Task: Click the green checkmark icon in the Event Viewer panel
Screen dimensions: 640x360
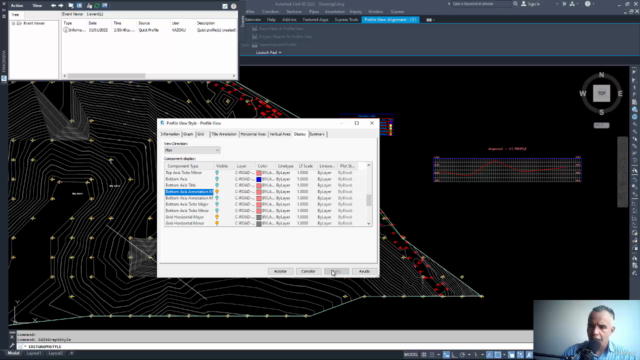Action: 225,6
